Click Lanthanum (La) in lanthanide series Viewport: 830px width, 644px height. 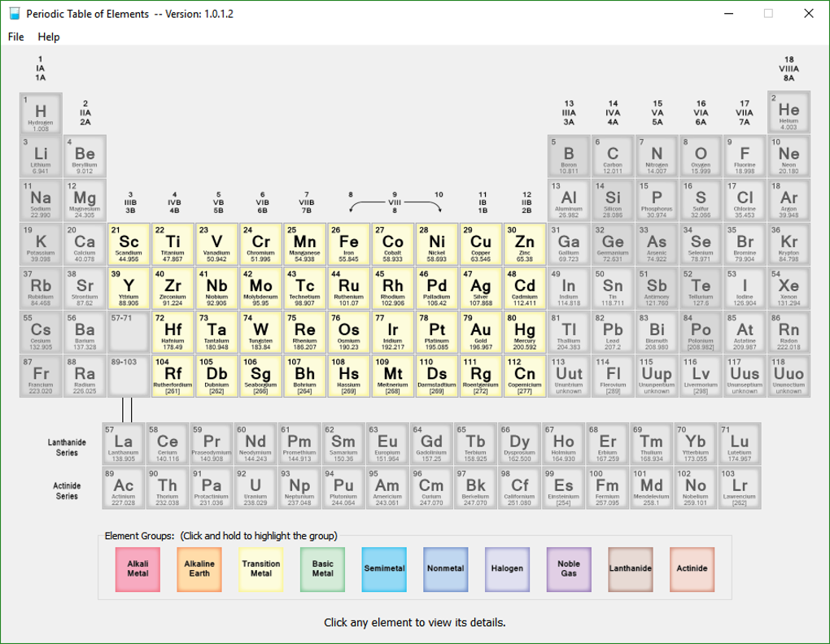tap(124, 444)
